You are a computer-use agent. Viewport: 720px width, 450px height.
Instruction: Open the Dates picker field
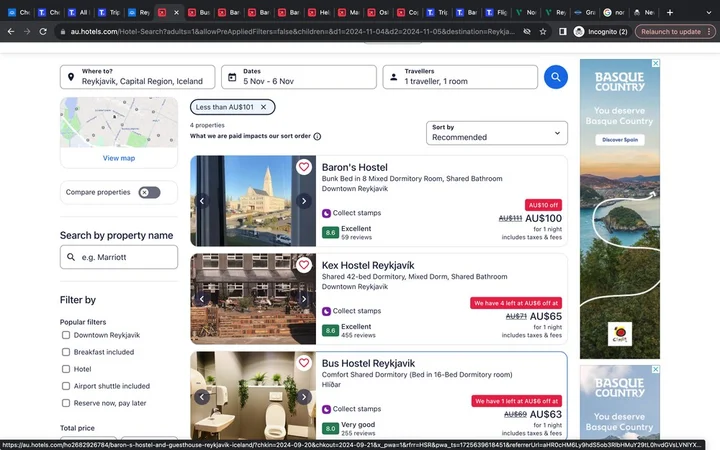click(x=299, y=77)
